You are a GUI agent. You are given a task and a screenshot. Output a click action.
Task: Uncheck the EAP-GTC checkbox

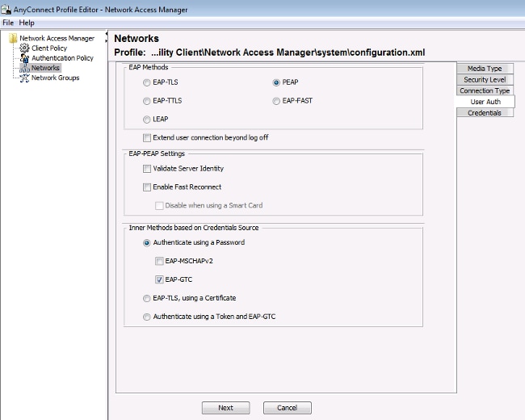(x=159, y=279)
